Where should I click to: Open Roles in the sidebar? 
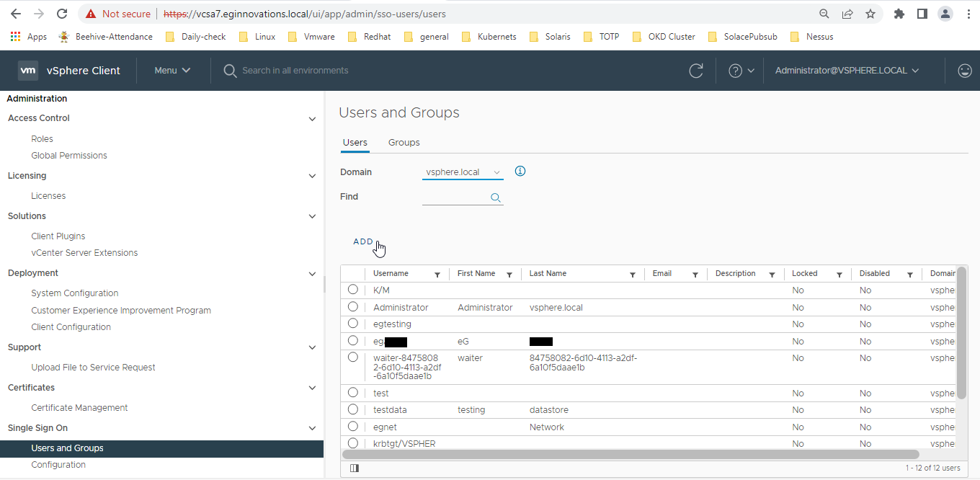(42, 139)
